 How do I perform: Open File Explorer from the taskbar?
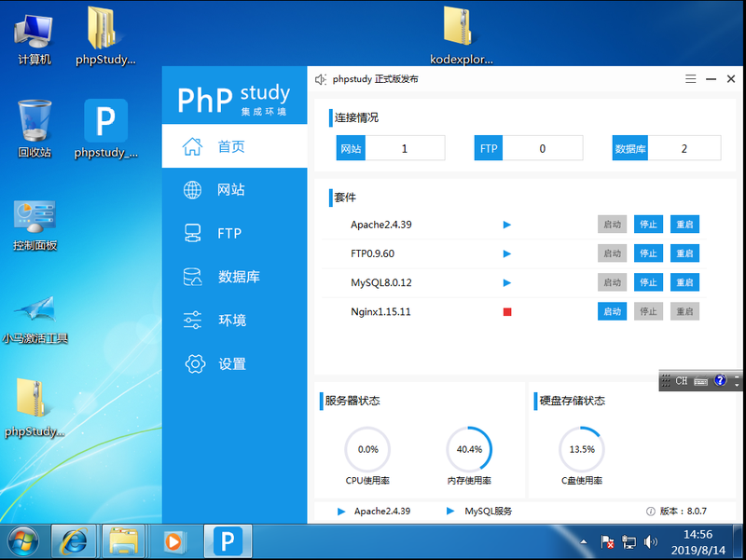(x=123, y=542)
